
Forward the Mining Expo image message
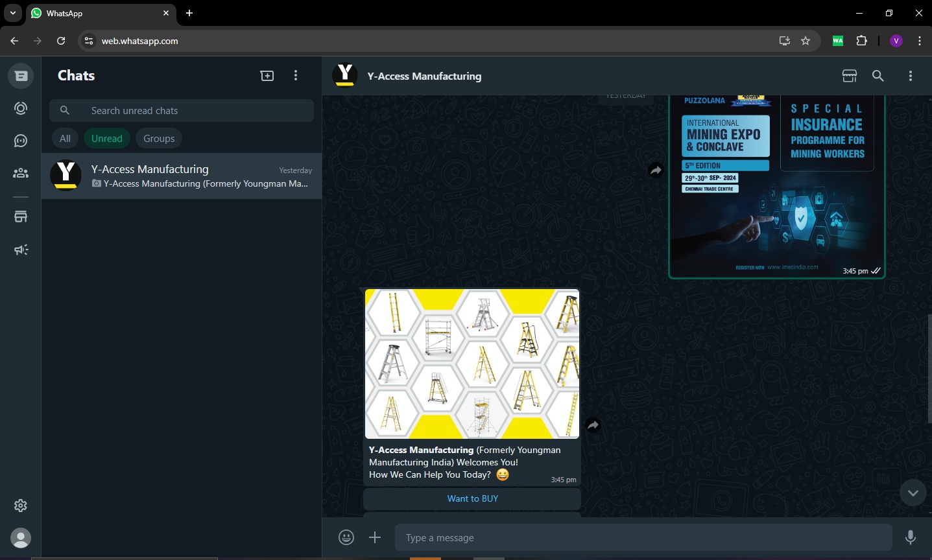pyautogui.click(x=656, y=170)
